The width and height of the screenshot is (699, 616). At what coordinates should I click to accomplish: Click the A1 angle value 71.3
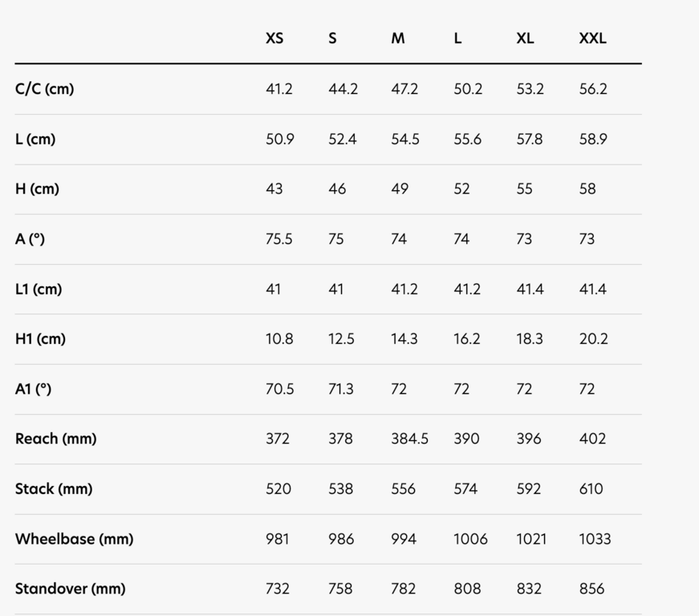click(x=341, y=389)
